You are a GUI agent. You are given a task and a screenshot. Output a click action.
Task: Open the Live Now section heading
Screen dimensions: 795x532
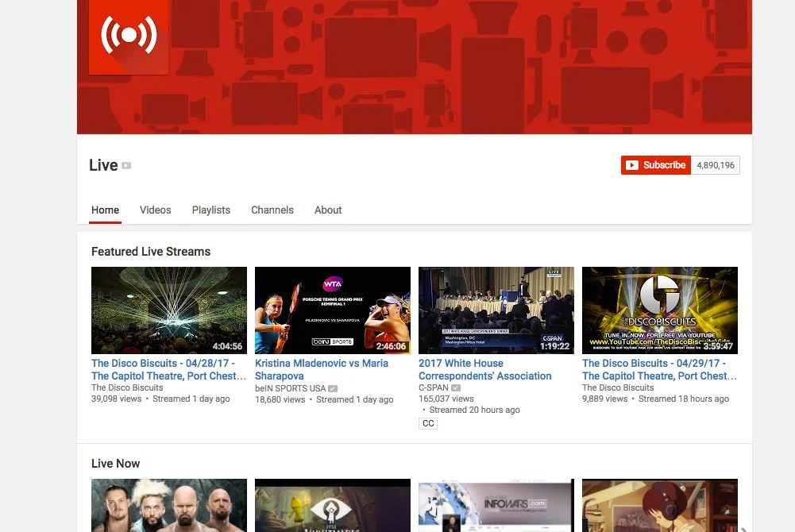click(x=116, y=463)
